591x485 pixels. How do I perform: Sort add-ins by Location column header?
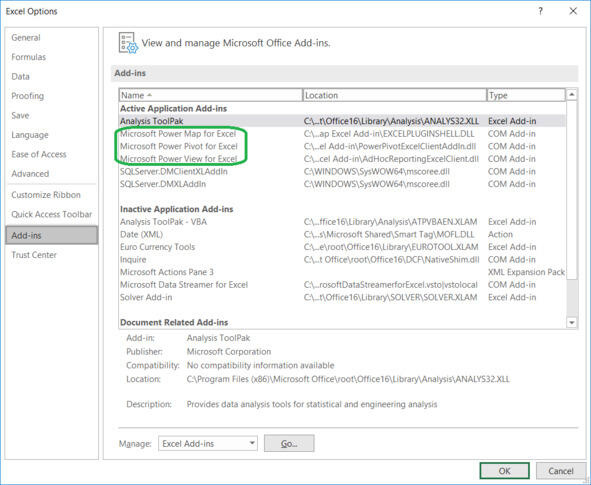(x=395, y=95)
